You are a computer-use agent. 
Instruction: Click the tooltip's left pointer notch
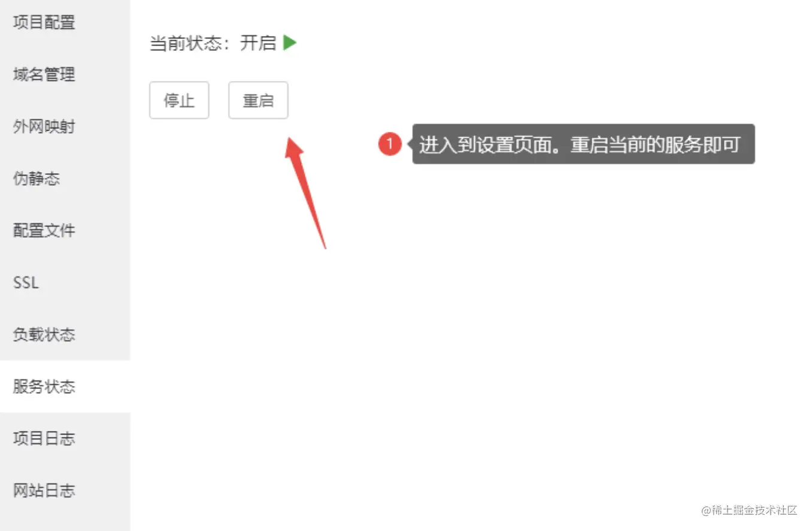[x=410, y=144]
